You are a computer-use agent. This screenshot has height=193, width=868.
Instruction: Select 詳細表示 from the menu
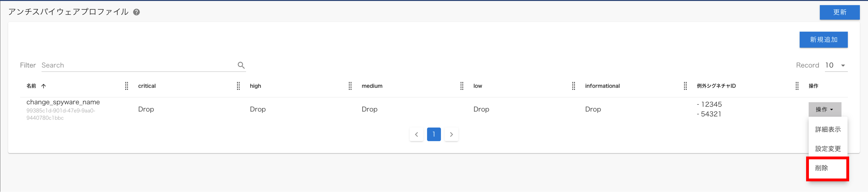click(x=827, y=129)
